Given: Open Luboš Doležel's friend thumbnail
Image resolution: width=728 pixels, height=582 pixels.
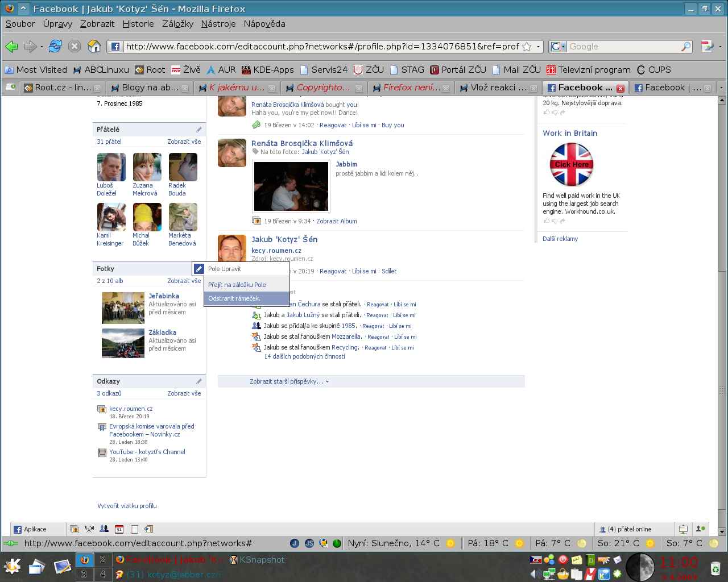Looking at the screenshot, I should pyautogui.click(x=111, y=167).
